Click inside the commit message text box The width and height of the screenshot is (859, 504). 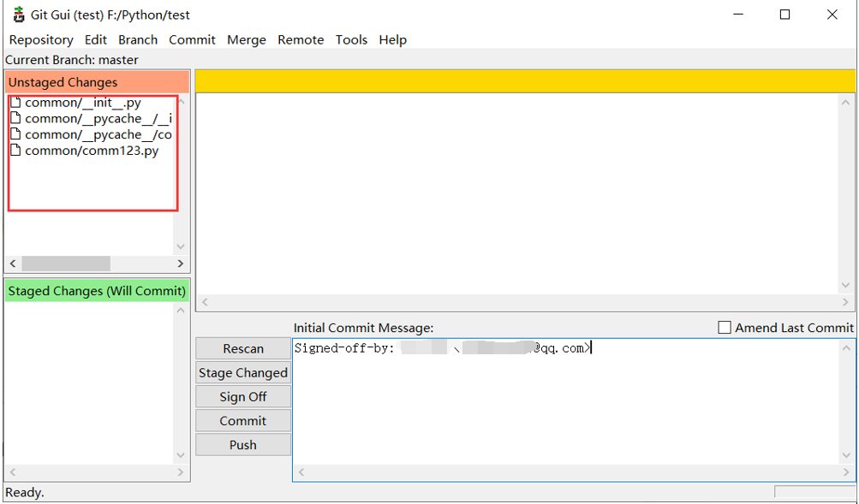point(565,402)
